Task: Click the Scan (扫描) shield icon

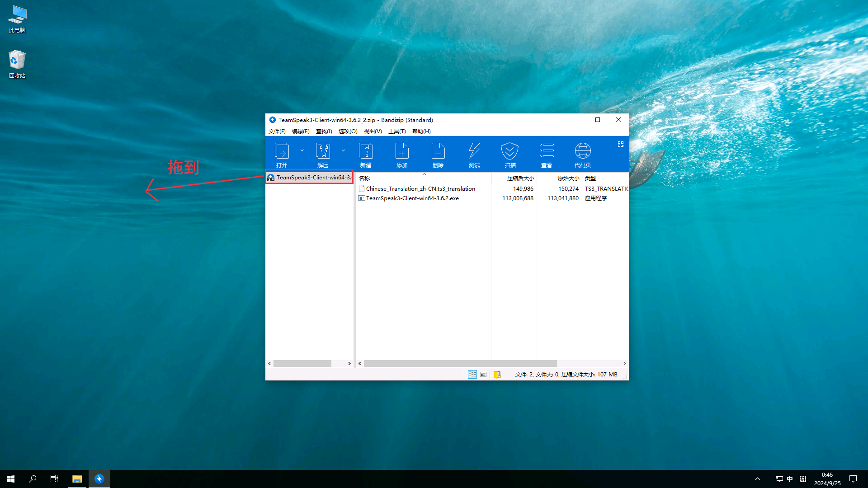Action: pos(510,155)
